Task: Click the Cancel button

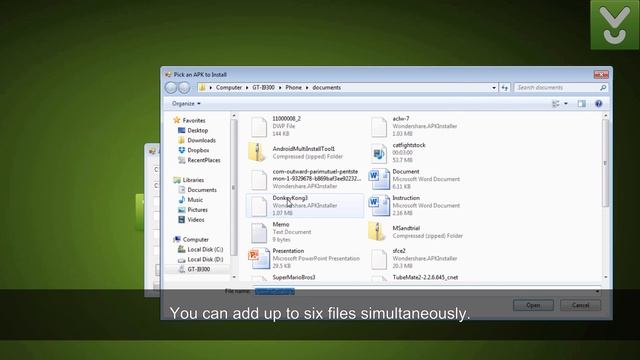Action: 580,305
